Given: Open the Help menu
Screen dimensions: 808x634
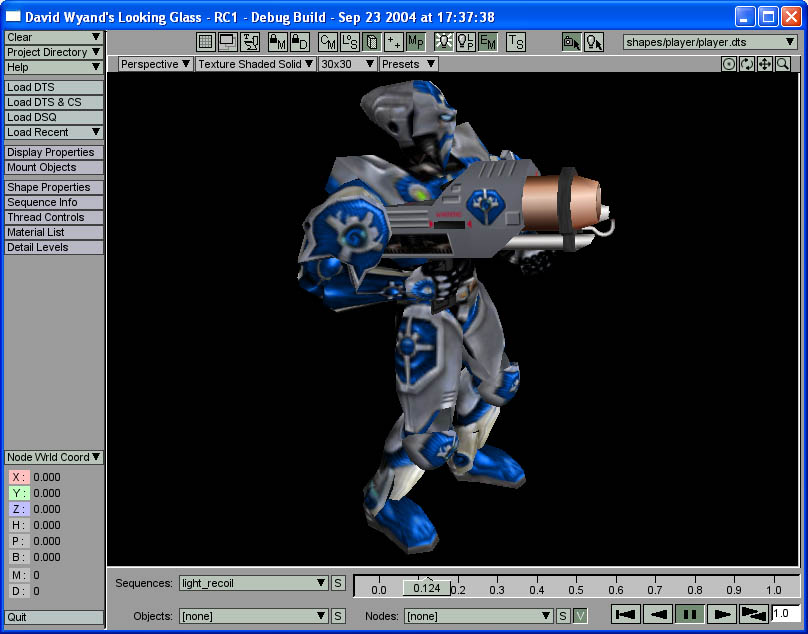Looking at the screenshot, I should point(54,67).
